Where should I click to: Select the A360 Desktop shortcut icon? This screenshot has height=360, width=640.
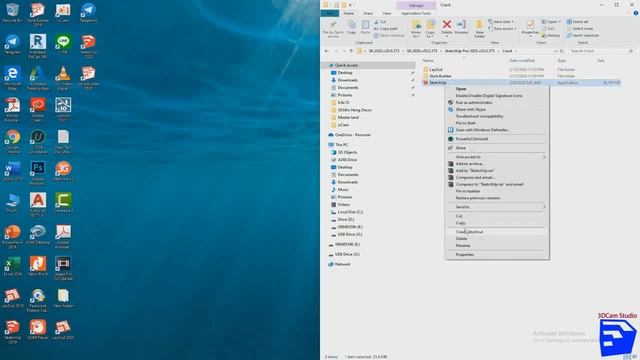point(38,235)
